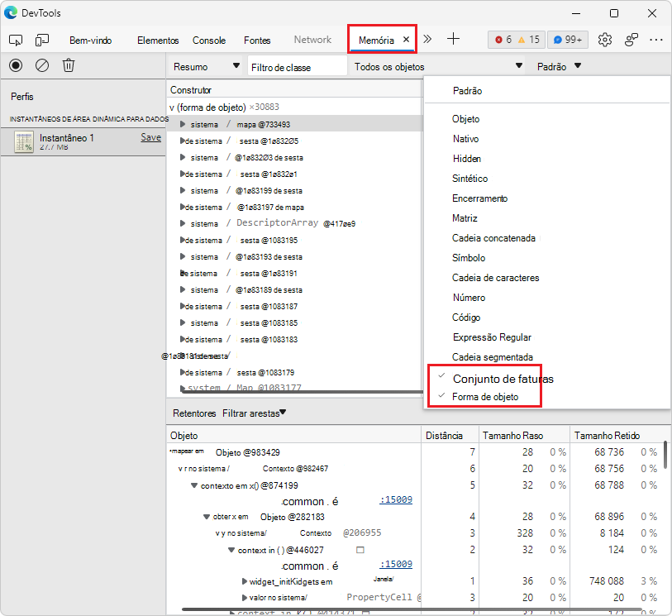
Task: Click the clear all profiles icon
Action: [x=41, y=65]
